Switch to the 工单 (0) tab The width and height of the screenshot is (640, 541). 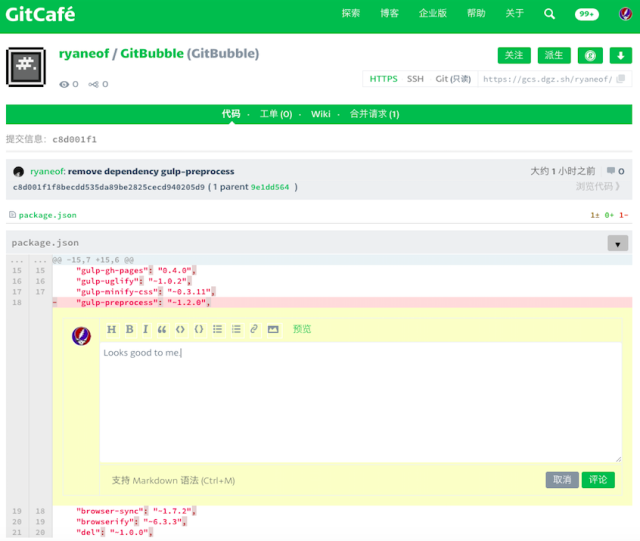click(x=276, y=114)
